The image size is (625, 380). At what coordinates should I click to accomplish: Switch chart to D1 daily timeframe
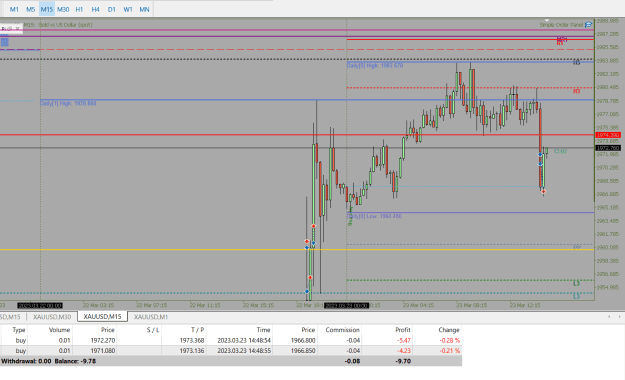tap(112, 9)
